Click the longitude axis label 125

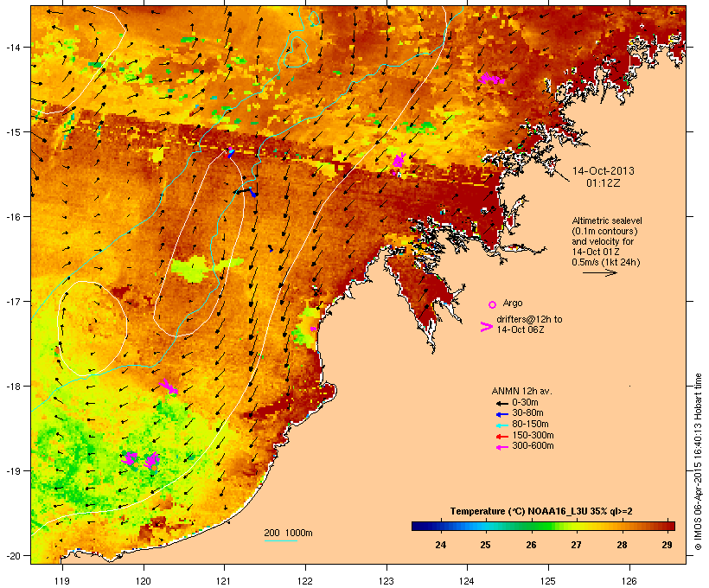pos(548,581)
